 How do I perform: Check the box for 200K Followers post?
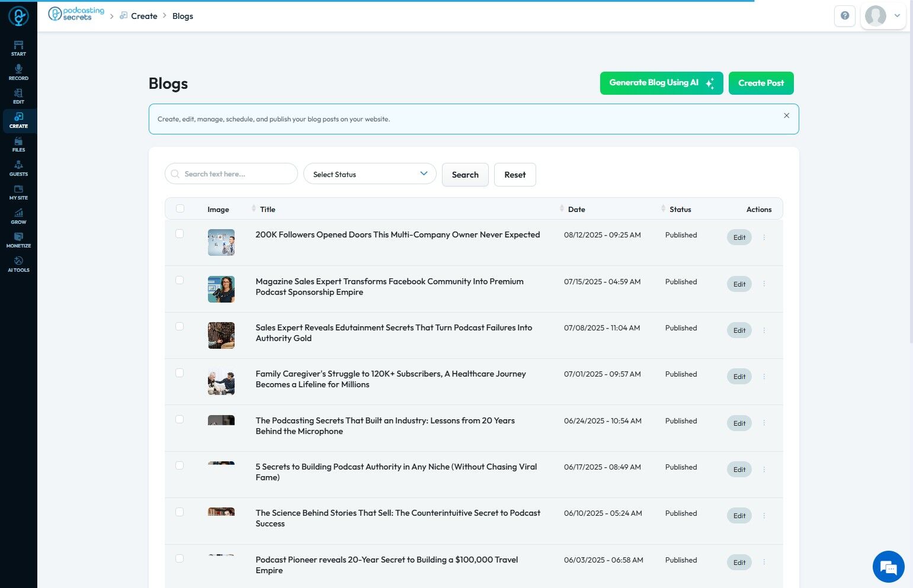click(180, 234)
